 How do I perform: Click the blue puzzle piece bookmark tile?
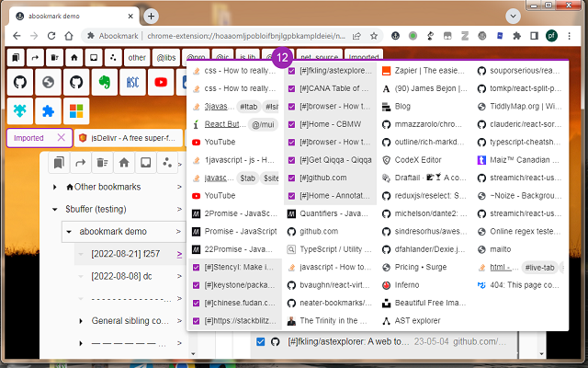point(48,111)
